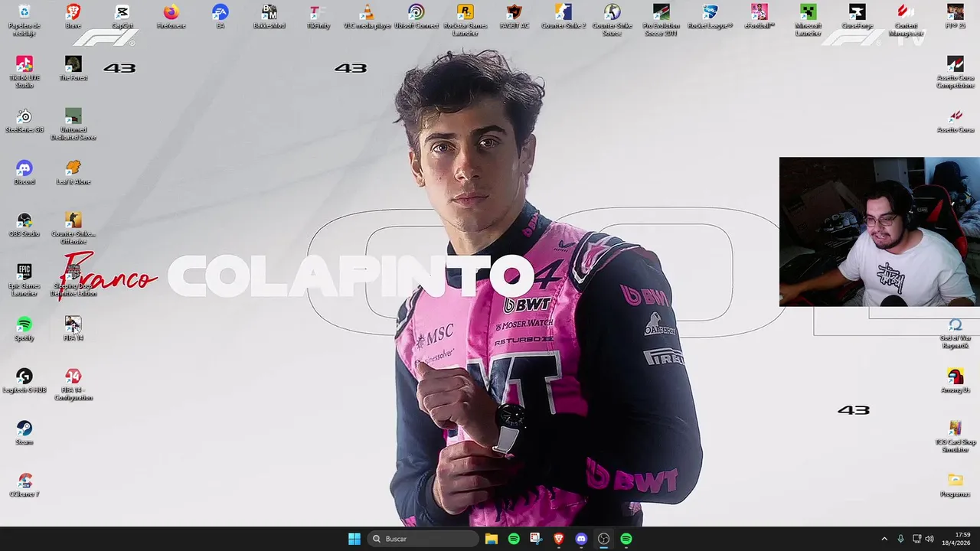Select the TikTok LIVE Studio shortcut

point(24,72)
